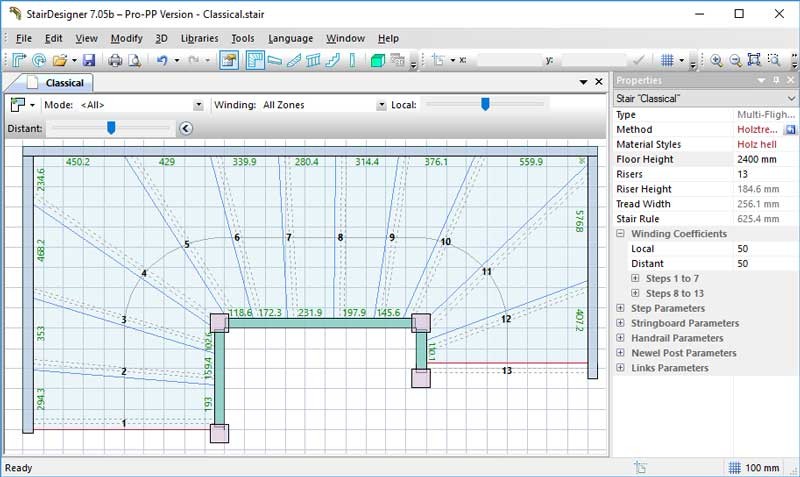
Task: Open the Properties panel menu arrow
Action: 761,80
